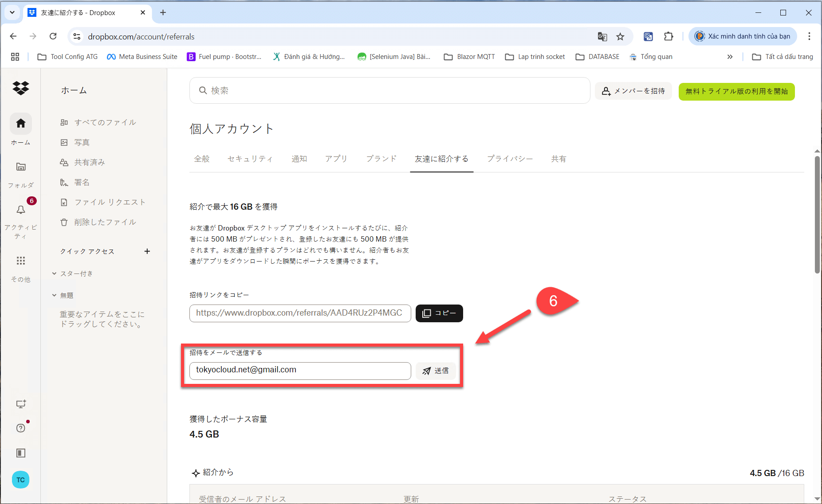Viewport: 822px width, 504px height.
Task: Select the 友達に紹介する tab
Action: 441,159
